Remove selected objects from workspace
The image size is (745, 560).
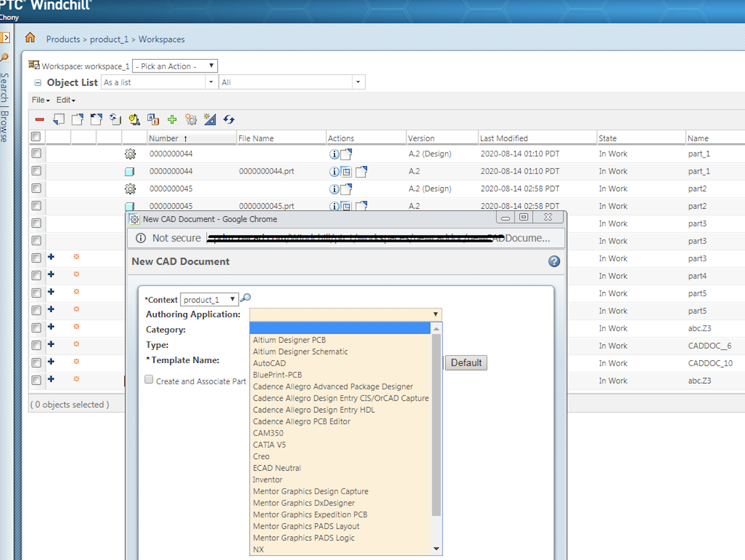coord(39,119)
